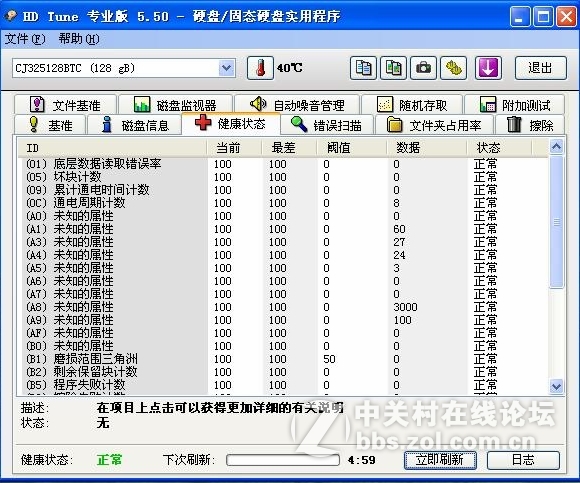
Task: Sort by the 当前 column header
Action: coord(234,148)
